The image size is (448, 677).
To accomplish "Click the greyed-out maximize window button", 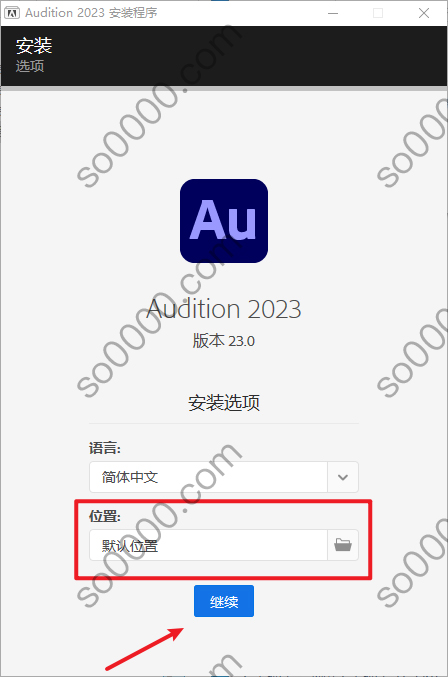I will [x=378, y=13].
